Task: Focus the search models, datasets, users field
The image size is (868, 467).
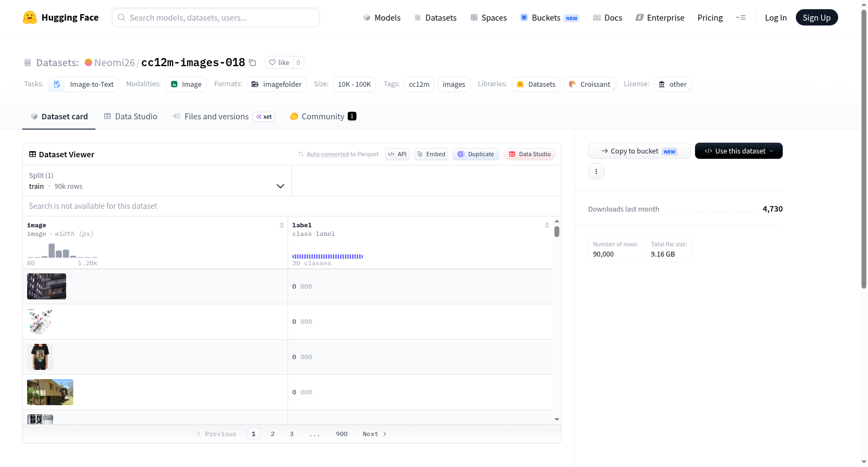Action: tap(216, 17)
